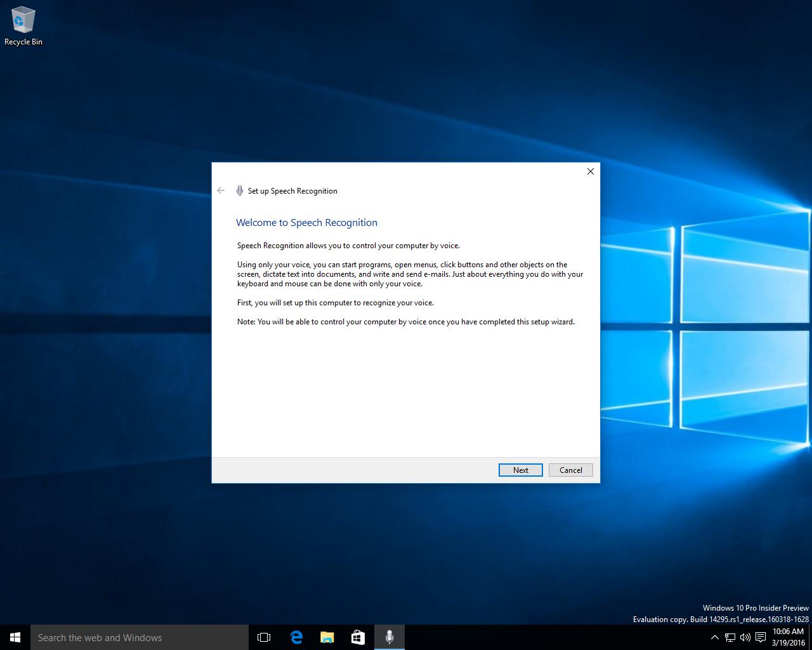Viewport: 812px width, 650px height.
Task: Open Task View from the taskbar
Action: click(x=264, y=637)
